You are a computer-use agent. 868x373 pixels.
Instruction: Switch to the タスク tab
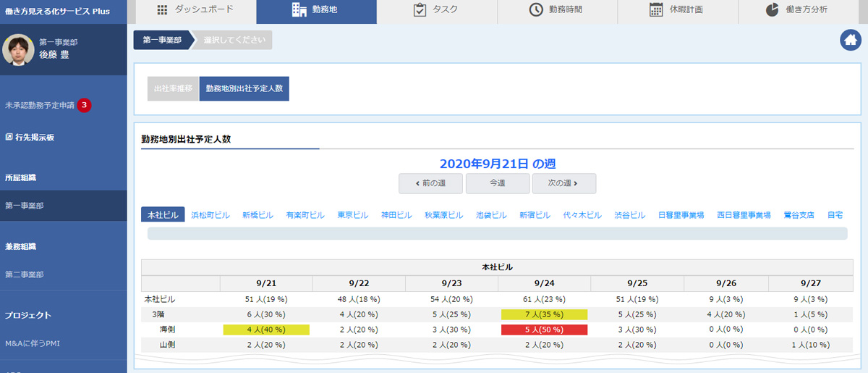click(436, 10)
